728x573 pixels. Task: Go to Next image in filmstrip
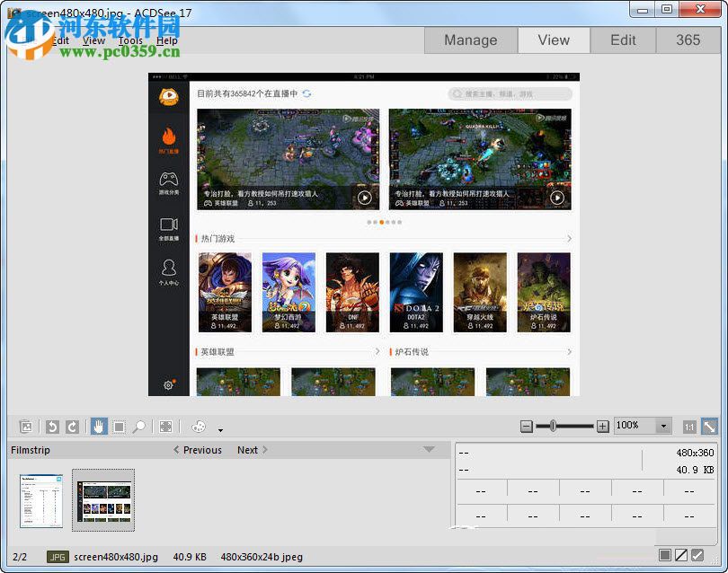(253, 450)
